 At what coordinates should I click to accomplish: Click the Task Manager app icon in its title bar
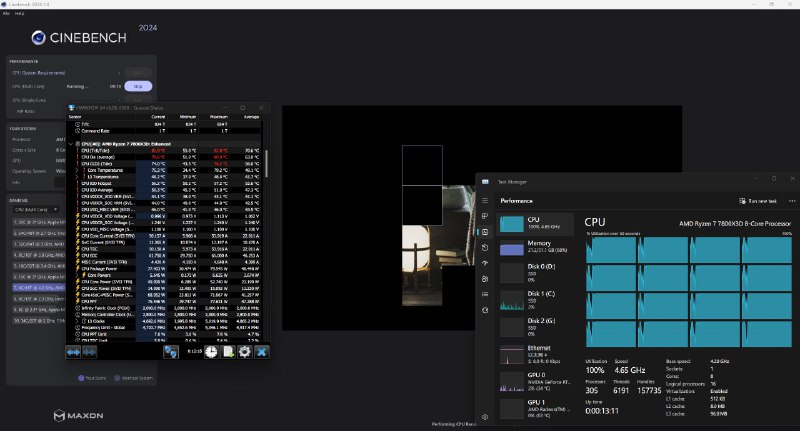click(485, 182)
